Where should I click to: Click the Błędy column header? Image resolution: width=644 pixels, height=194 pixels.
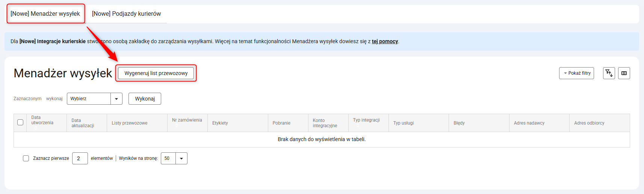(x=459, y=123)
